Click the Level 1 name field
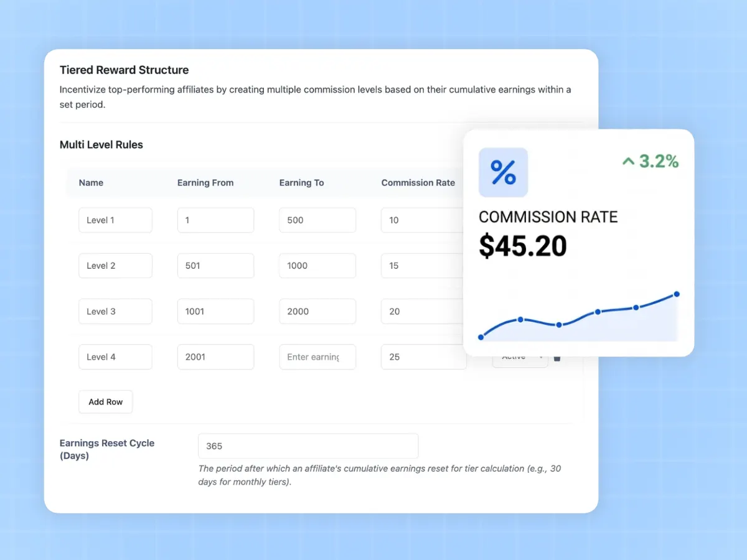Screen dimensions: 747x560 pos(115,220)
